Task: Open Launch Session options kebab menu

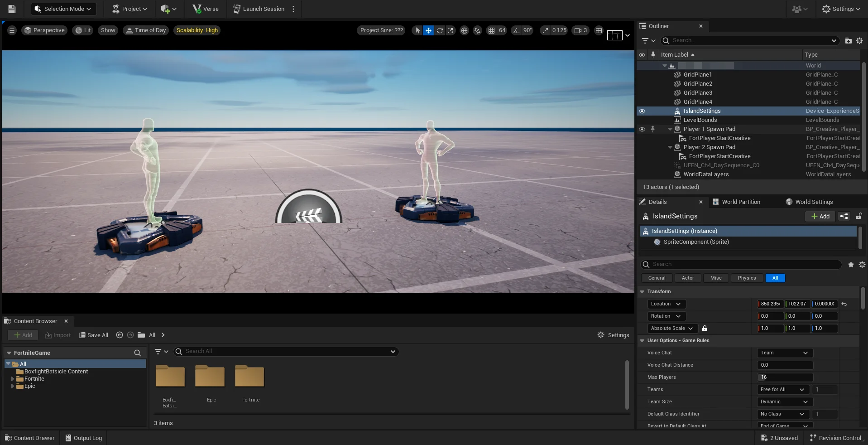Action: click(x=293, y=9)
